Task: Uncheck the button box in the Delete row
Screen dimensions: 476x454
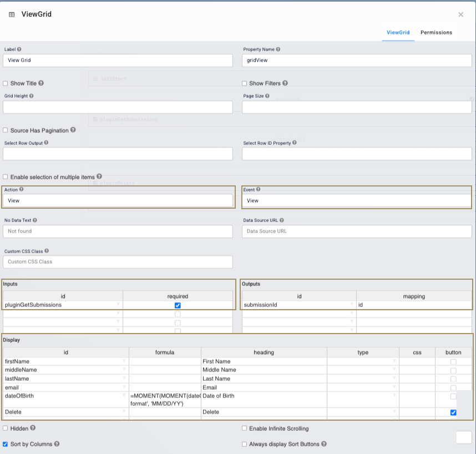Action: pos(453,412)
